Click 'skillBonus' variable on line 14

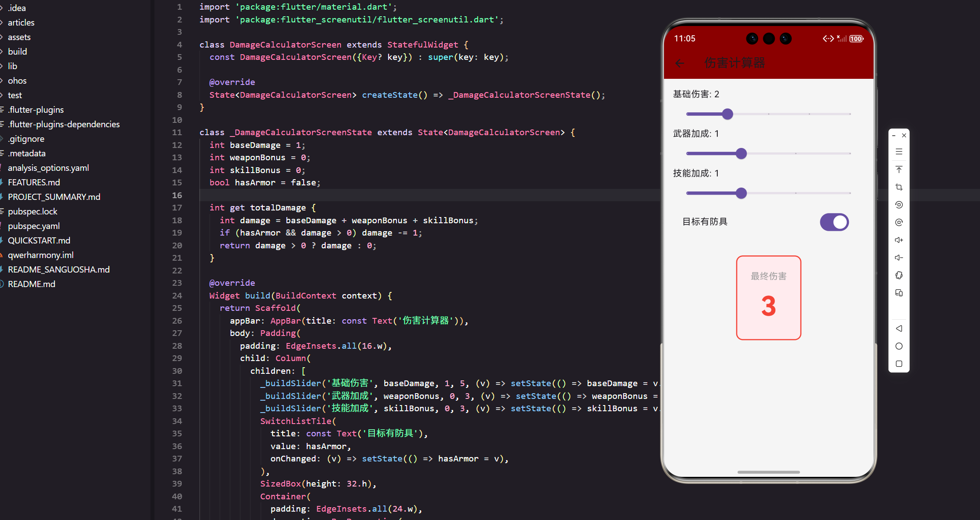(255, 170)
